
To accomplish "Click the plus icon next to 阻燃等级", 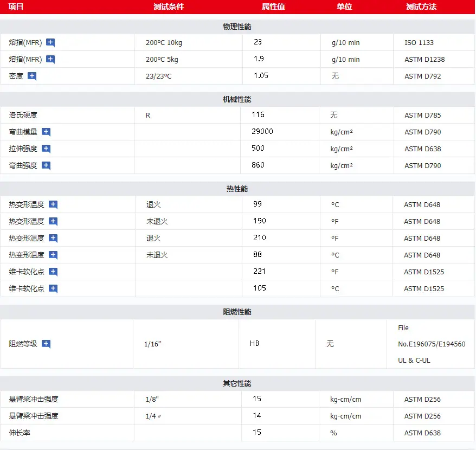I will tap(46, 344).
